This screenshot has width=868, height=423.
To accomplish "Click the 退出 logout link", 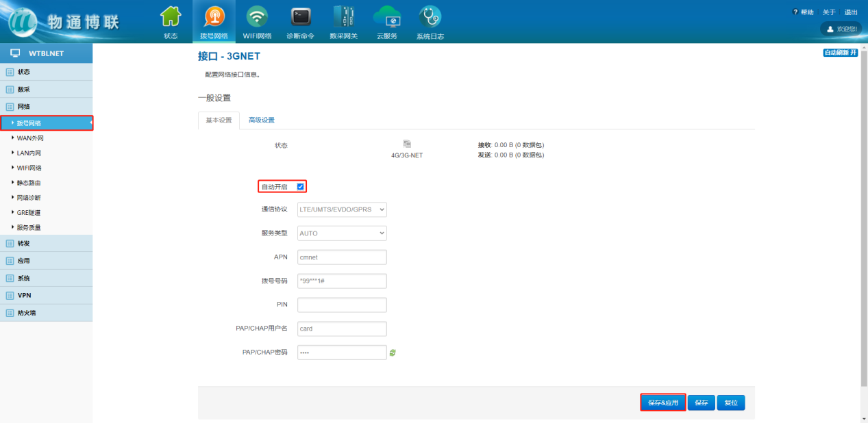I will click(851, 12).
